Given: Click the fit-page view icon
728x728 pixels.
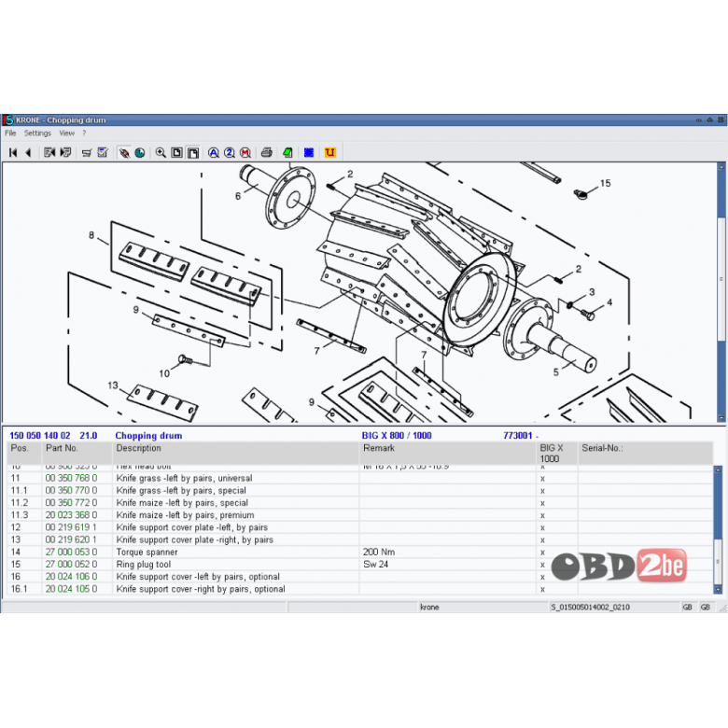Looking at the screenshot, I should click(177, 153).
